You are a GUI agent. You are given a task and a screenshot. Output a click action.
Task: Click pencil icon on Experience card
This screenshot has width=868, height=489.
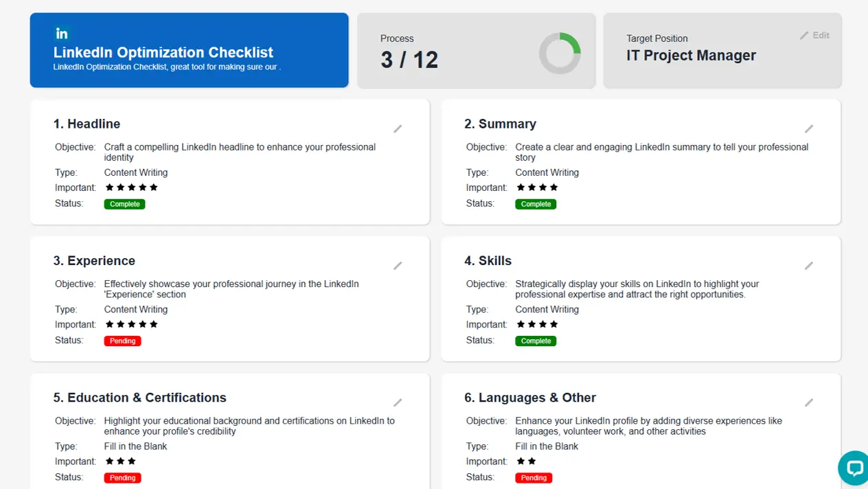point(398,266)
